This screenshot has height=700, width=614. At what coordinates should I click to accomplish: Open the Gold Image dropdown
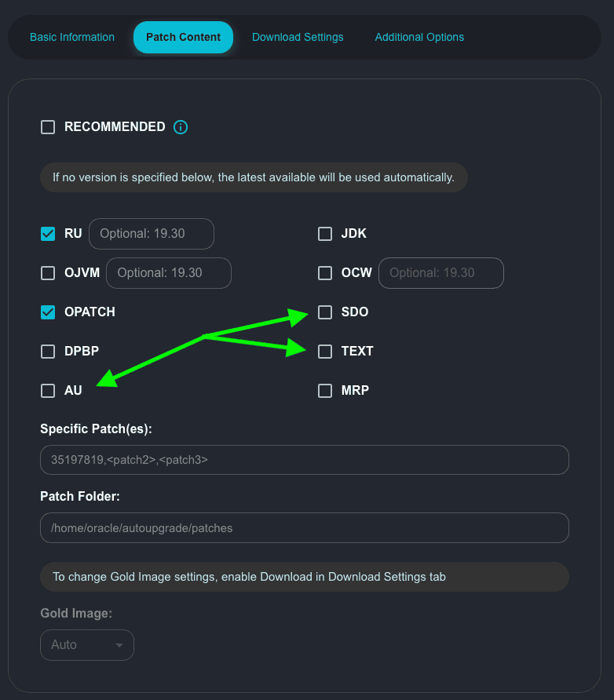(87, 645)
